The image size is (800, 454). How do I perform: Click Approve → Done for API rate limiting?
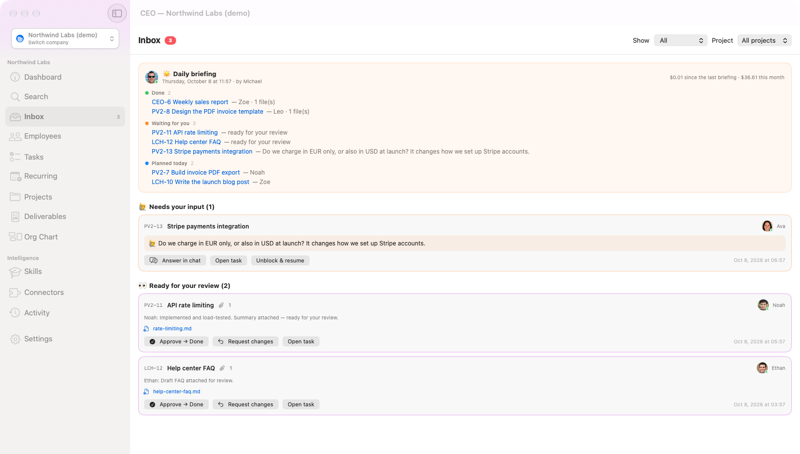[x=176, y=341]
